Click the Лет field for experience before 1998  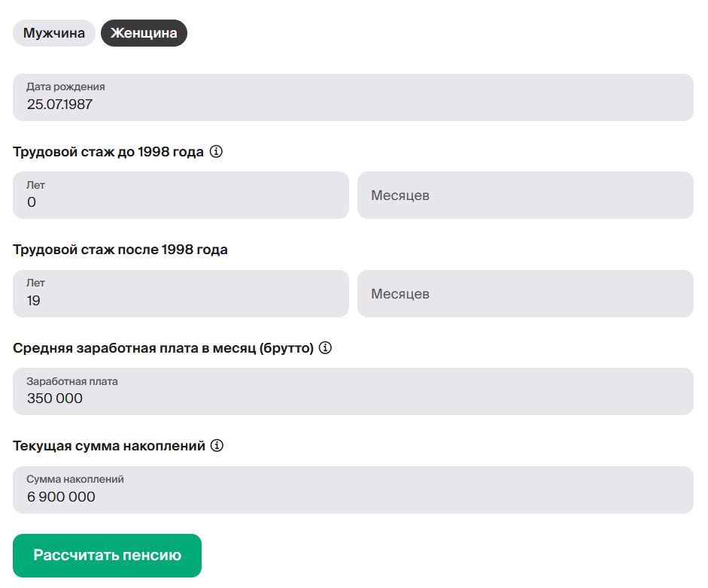tap(181, 195)
